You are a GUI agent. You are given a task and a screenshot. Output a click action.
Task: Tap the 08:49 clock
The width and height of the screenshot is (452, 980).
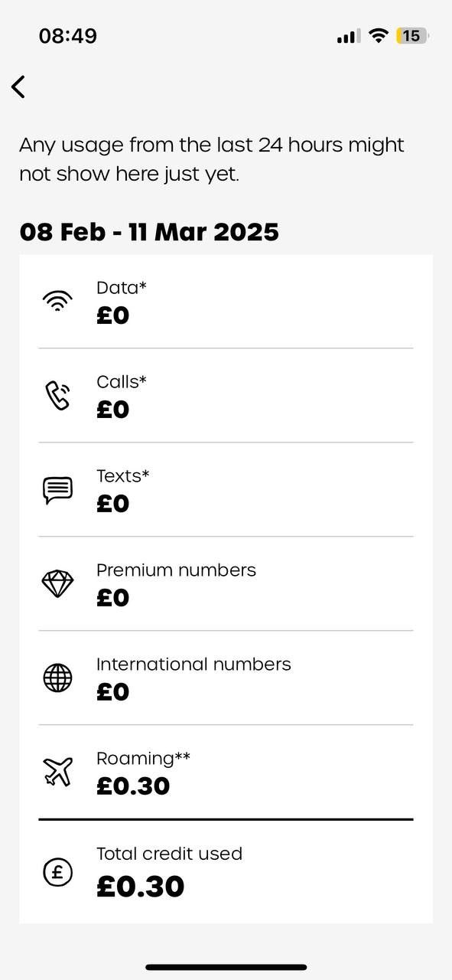coord(68,36)
